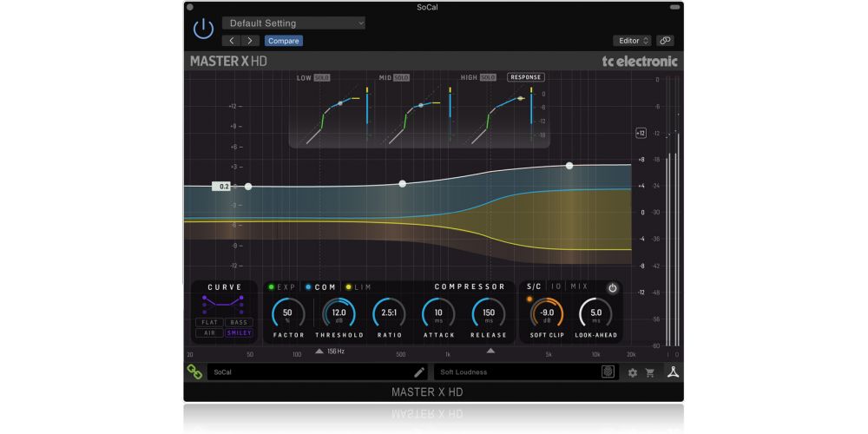Select the BASS curve preset
Image resolution: width=868 pixels, height=434 pixels.
tap(240, 322)
